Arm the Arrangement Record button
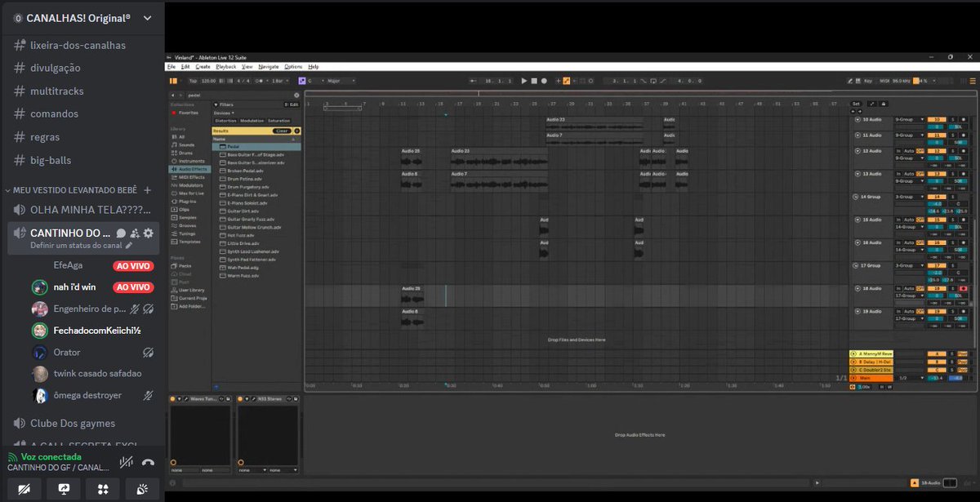 pyautogui.click(x=544, y=81)
